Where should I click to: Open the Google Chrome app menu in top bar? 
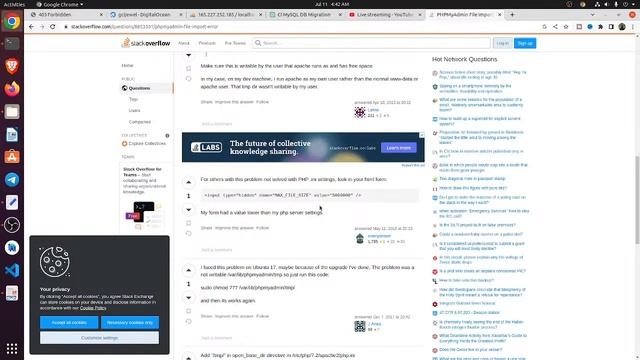pos(60,4)
